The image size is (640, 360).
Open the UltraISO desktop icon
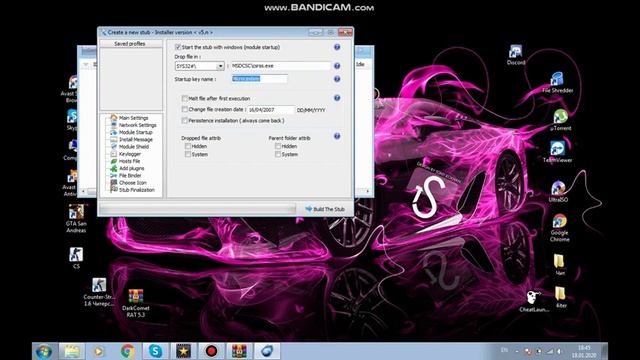(x=558, y=192)
